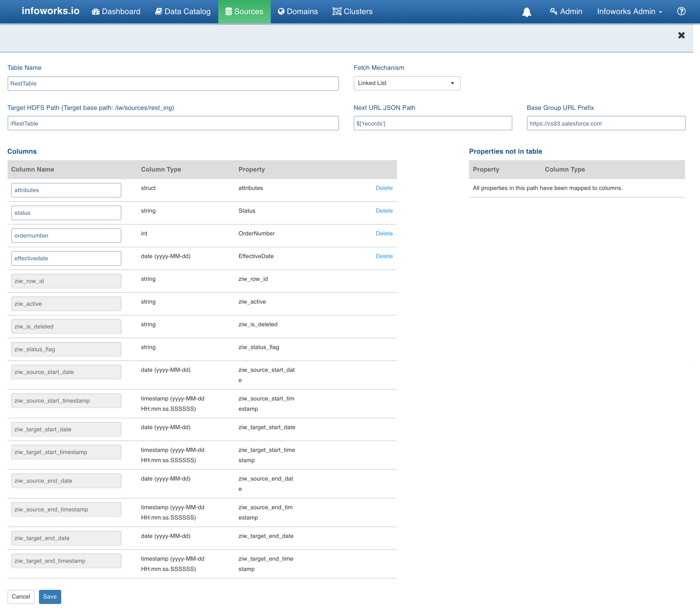
Task: Open the Domains section
Action: (298, 12)
